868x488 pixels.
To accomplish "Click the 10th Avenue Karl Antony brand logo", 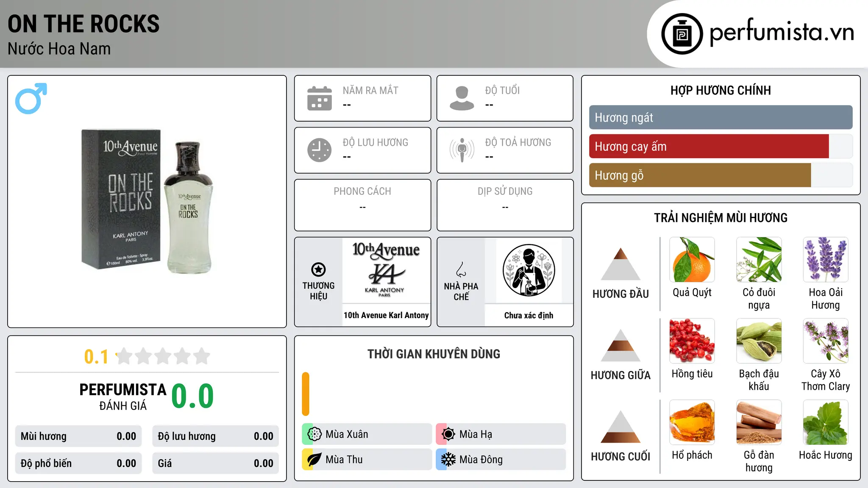I will (386, 270).
